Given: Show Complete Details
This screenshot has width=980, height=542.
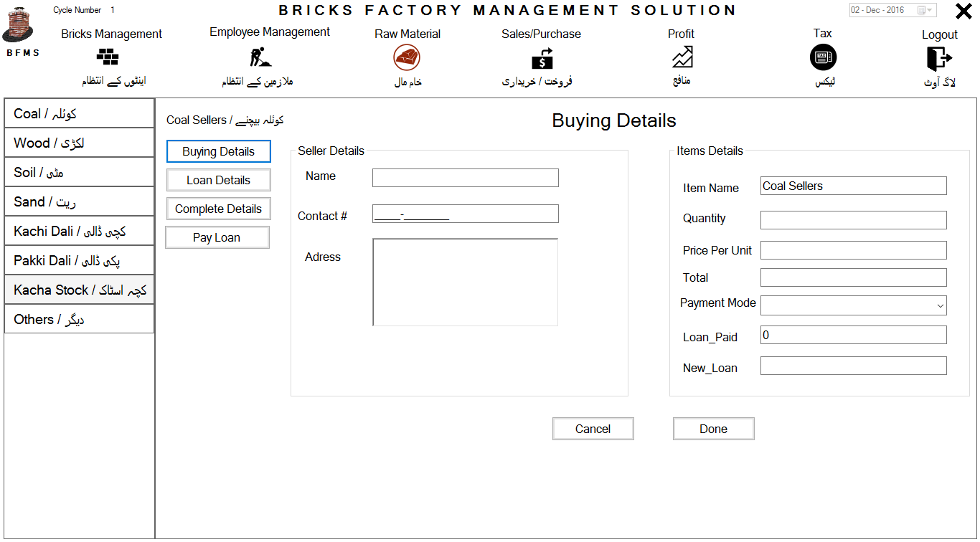Looking at the screenshot, I should tap(218, 209).
